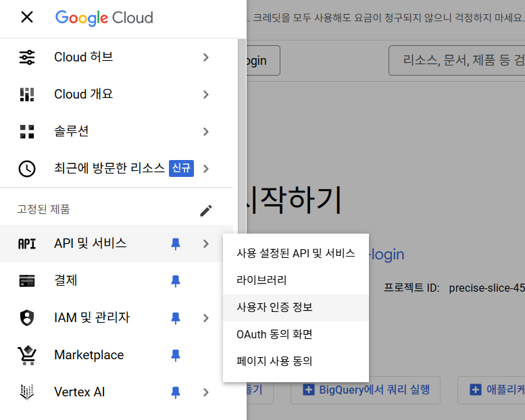Screen dimensions: 525x420
Task: Click BigQuery에서 쿼리 실행 button
Action: (366, 390)
